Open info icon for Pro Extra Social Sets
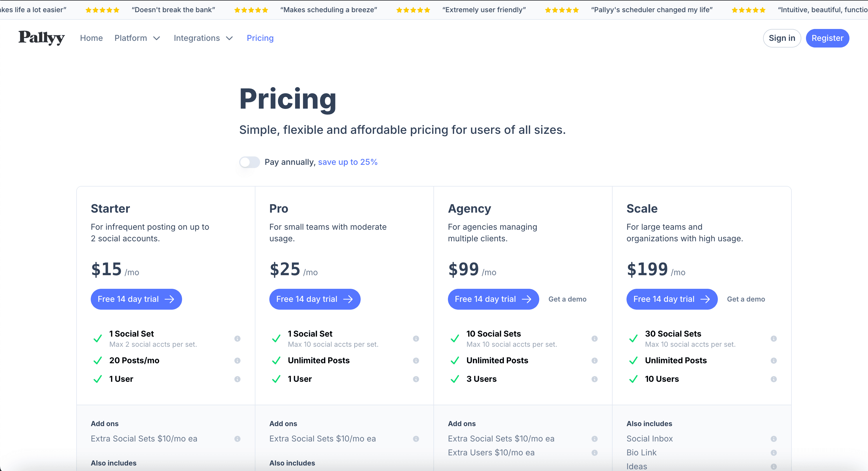 416,439
